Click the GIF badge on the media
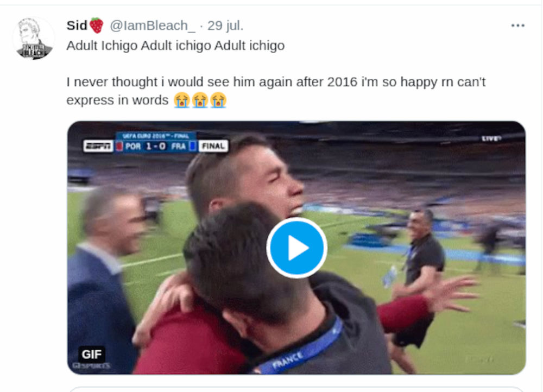 tap(91, 355)
